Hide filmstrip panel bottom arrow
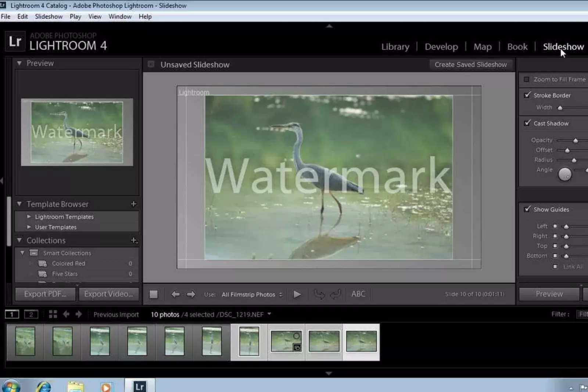588x392 pixels. coord(329,373)
